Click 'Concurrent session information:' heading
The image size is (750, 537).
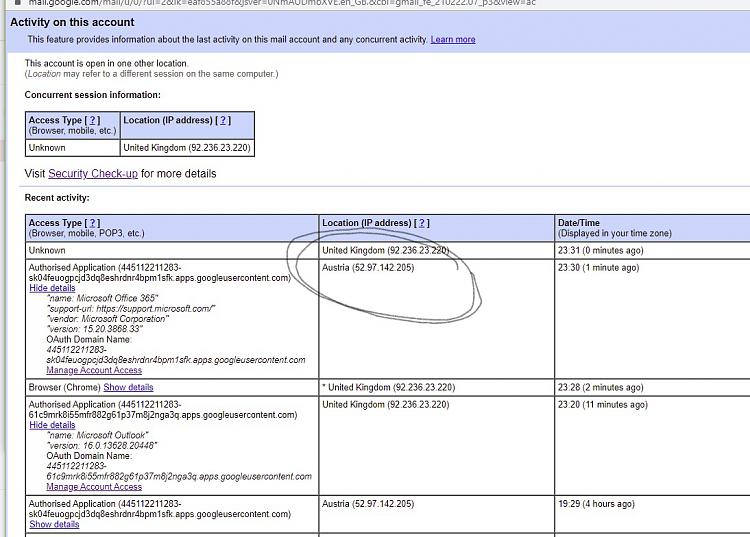pos(92,95)
